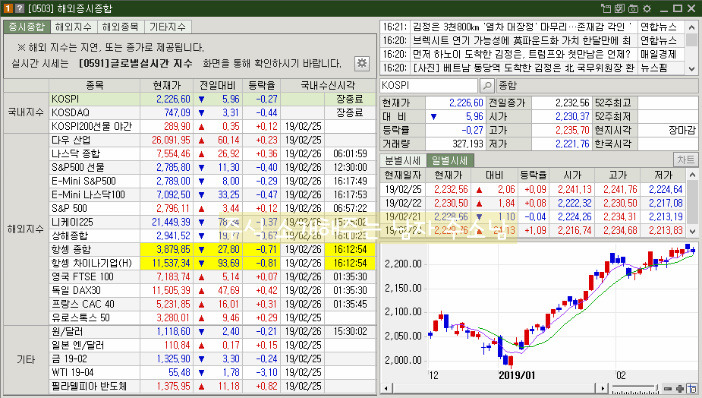This screenshot has width=702, height=398.
Task: Click the 19/02/22 row in daily price table
Action: [x=534, y=203]
